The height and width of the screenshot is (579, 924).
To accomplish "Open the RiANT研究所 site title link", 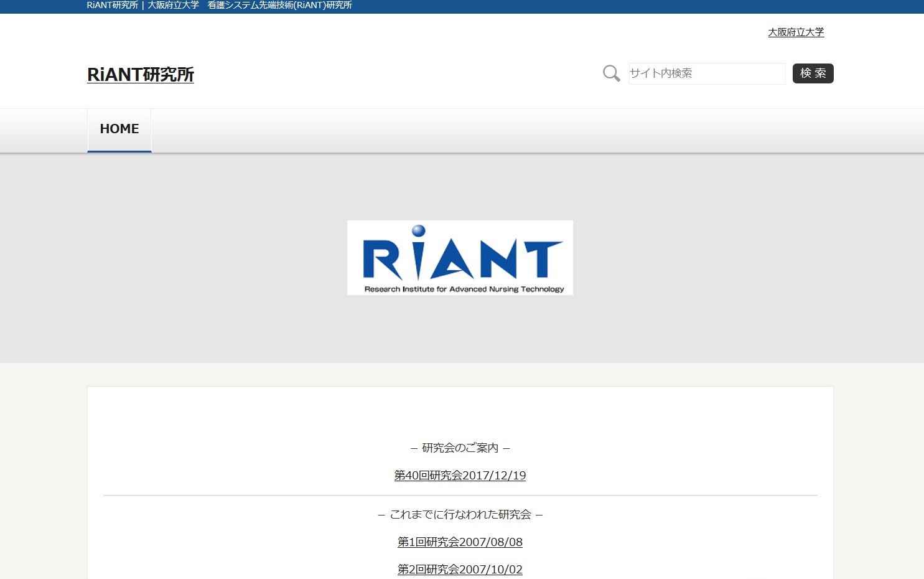I will [x=141, y=75].
